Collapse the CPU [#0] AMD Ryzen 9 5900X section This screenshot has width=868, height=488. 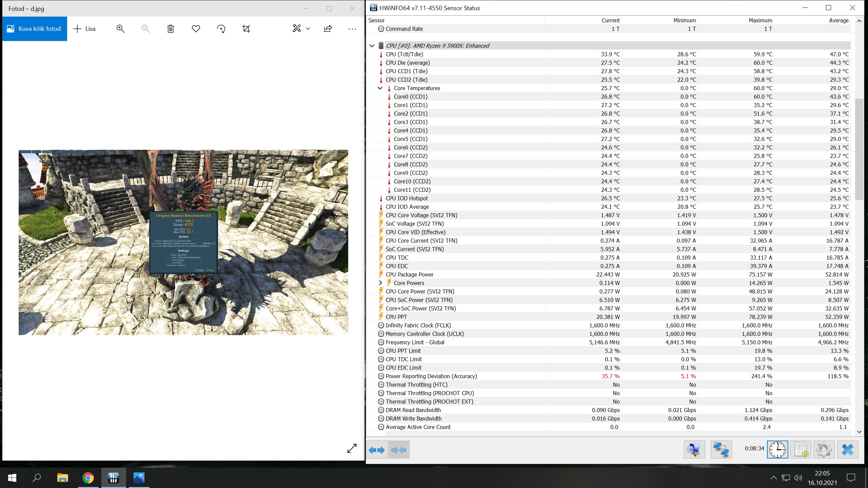(372, 46)
